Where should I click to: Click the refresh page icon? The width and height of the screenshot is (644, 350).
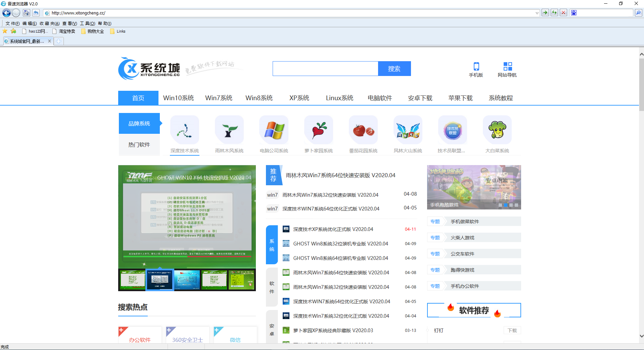[x=554, y=13]
